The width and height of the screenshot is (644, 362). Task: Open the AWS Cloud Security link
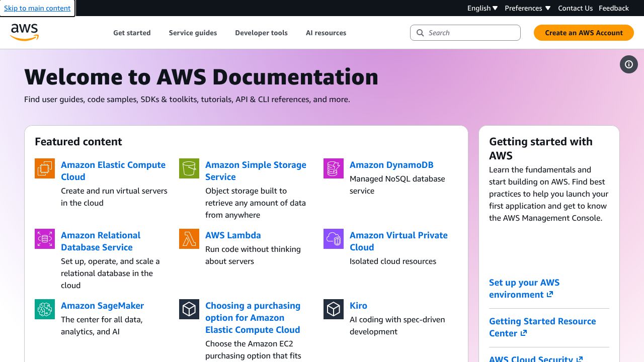(536, 358)
